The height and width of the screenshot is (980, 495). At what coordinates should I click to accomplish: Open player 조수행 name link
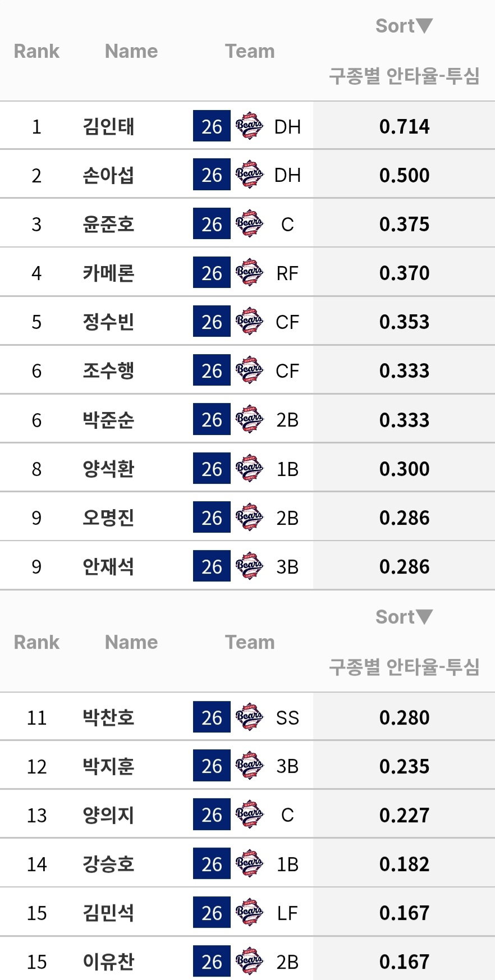pos(108,370)
